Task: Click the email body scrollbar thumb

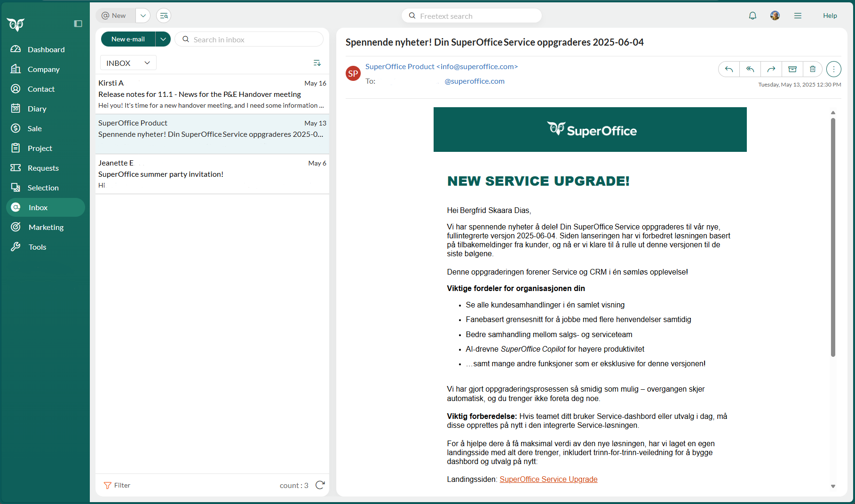Action: 833,237
